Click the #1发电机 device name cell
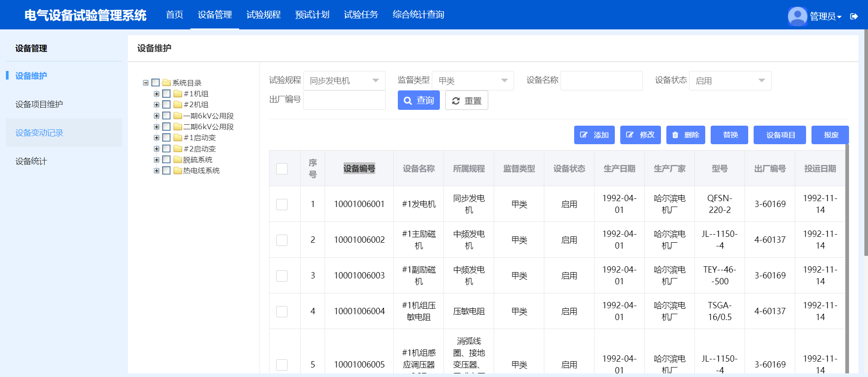 click(419, 204)
